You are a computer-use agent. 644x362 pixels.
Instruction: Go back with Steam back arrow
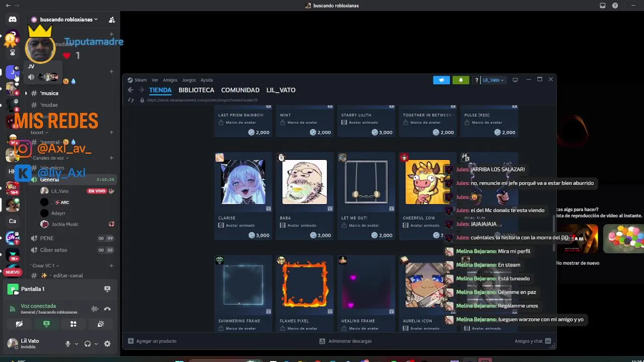coord(130,90)
